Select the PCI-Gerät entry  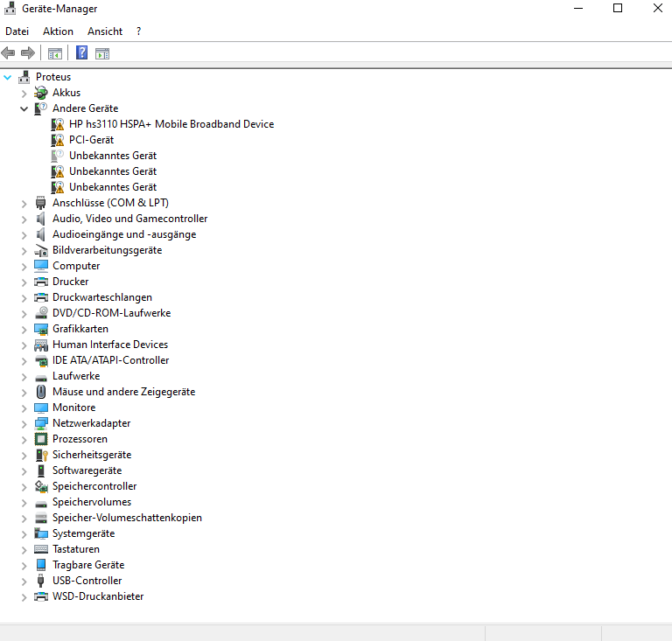pos(91,140)
